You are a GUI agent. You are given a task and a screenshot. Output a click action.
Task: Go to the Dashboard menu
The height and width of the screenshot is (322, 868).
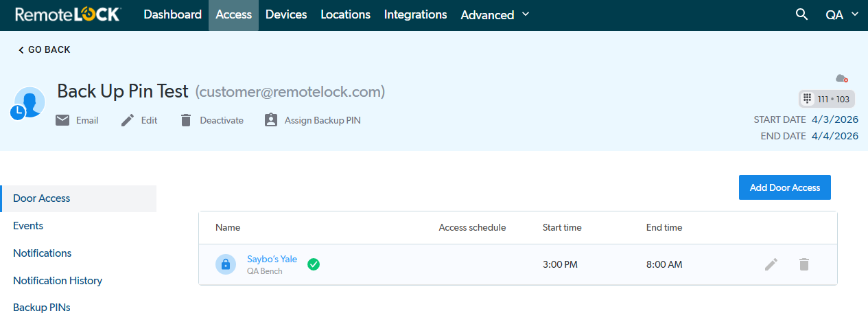(173, 14)
